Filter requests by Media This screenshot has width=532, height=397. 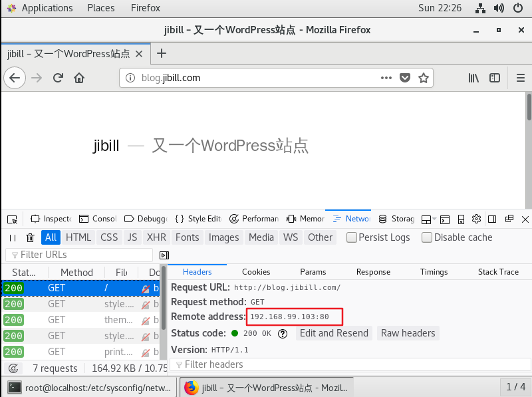click(x=261, y=237)
